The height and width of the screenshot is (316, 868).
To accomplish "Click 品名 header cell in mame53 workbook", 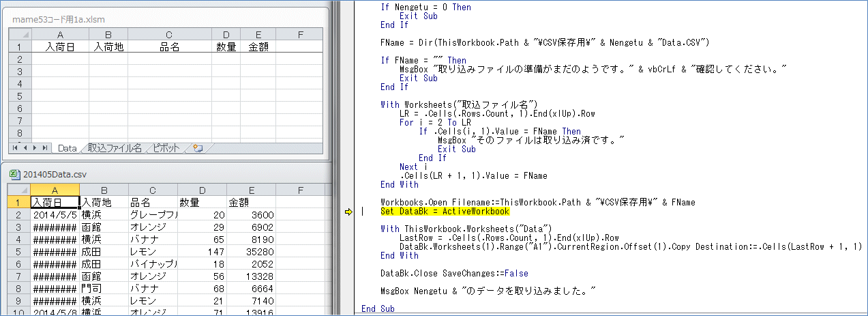I will tap(169, 47).
